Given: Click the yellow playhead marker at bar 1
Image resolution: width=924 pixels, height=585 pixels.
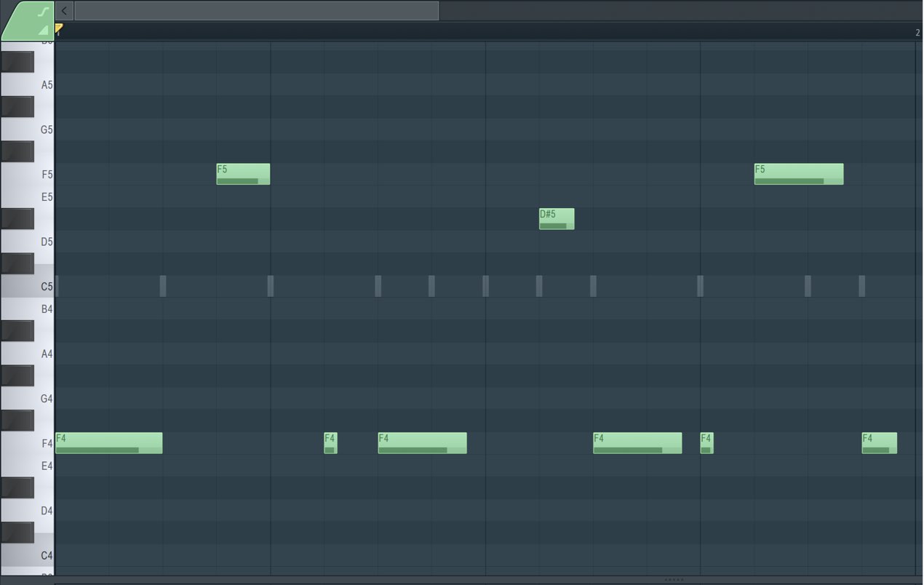Looking at the screenshot, I should [59, 28].
